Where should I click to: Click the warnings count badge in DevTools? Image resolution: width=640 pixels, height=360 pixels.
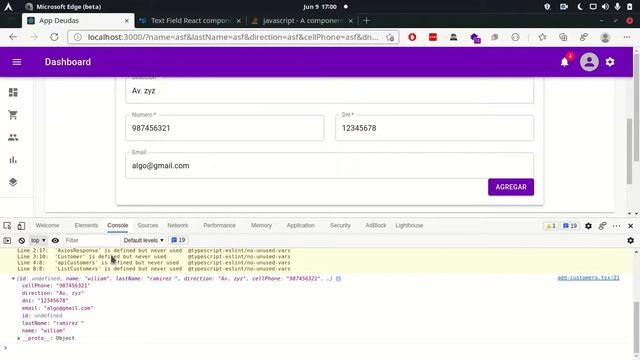[x=551, y=226]
